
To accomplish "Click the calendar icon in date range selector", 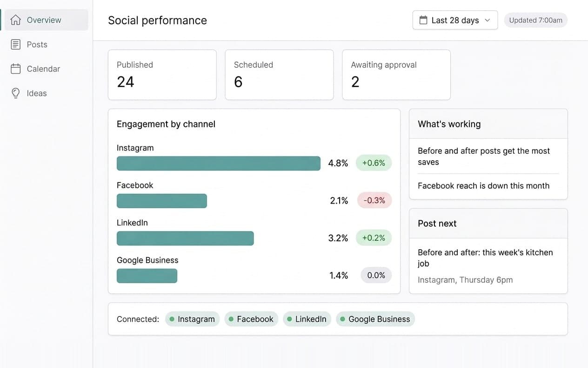I will 423,20.
